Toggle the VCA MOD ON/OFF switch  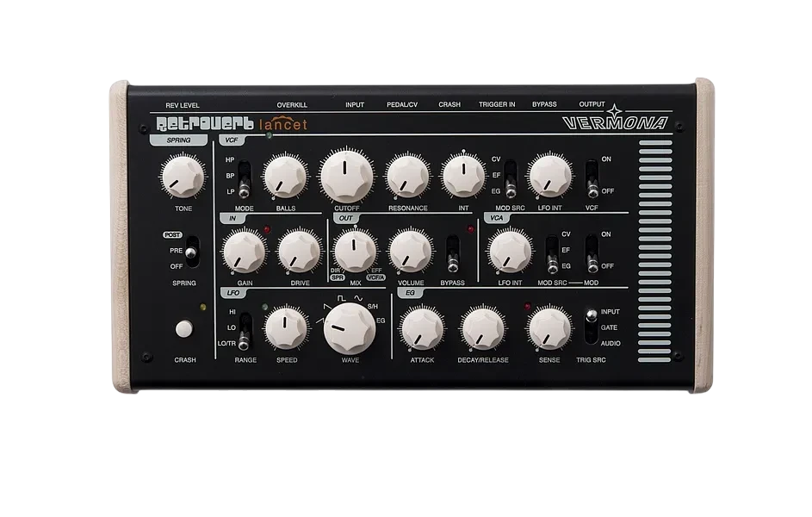(x=592, y=253)
